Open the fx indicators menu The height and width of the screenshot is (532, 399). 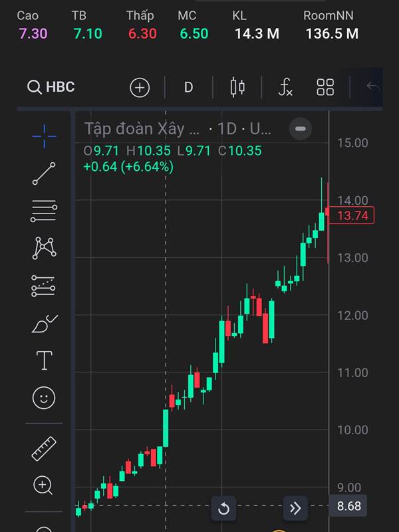285,87
